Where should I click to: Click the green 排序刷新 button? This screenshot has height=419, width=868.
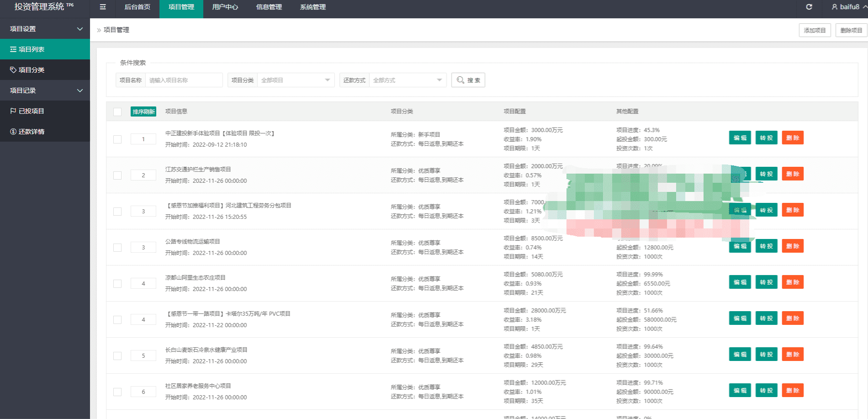[x=143, y=112]
